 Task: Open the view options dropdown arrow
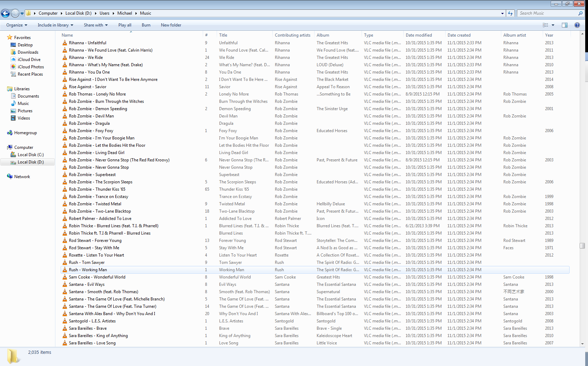click(x=553, y=25)
